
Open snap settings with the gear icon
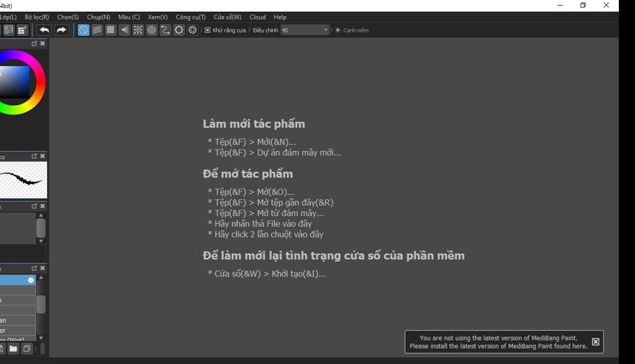click(x=193, y=30)
